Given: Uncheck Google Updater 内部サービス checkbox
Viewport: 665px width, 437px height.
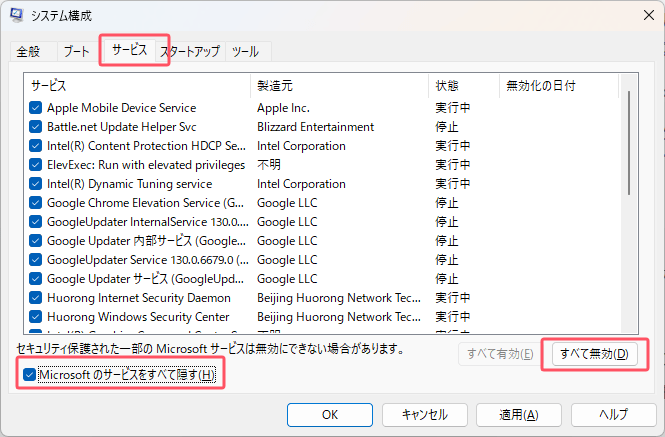Looking at the screenshot, I should (36, 241).
